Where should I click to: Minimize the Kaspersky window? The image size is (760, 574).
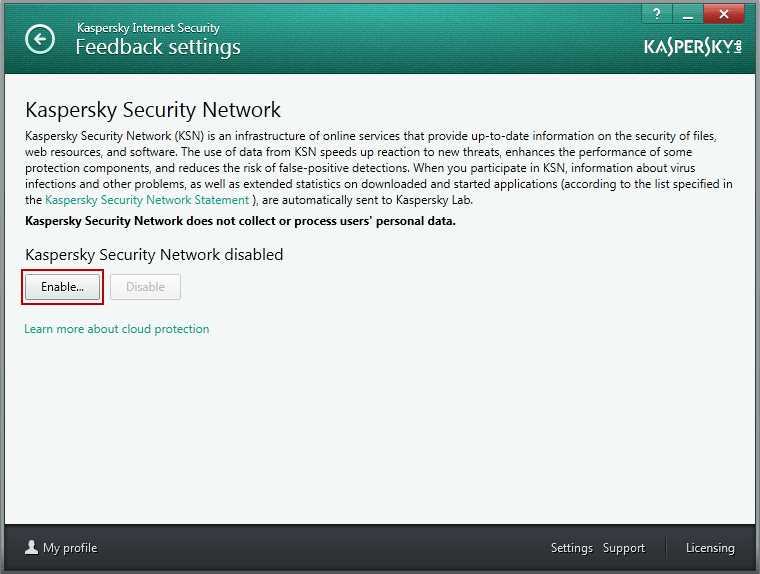pyautogui.click(x=688, y=14)
